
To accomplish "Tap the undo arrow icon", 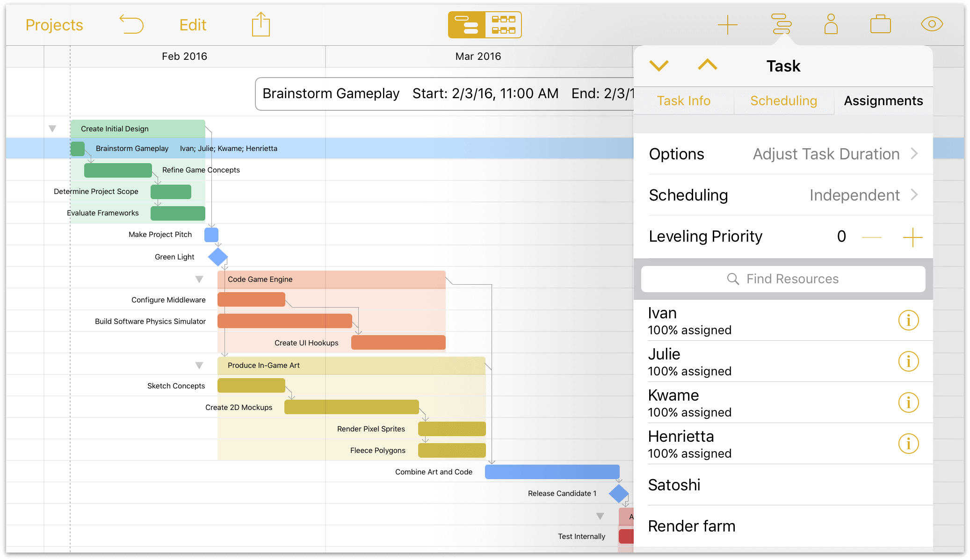I will (131, 24).
